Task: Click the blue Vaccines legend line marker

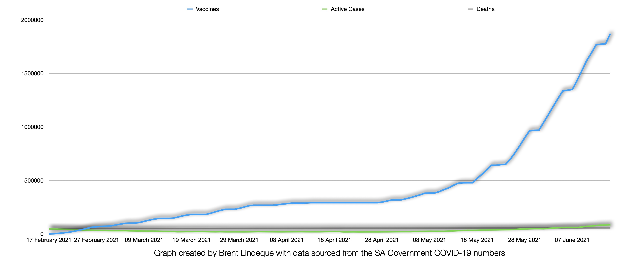Action: (190, 9)
